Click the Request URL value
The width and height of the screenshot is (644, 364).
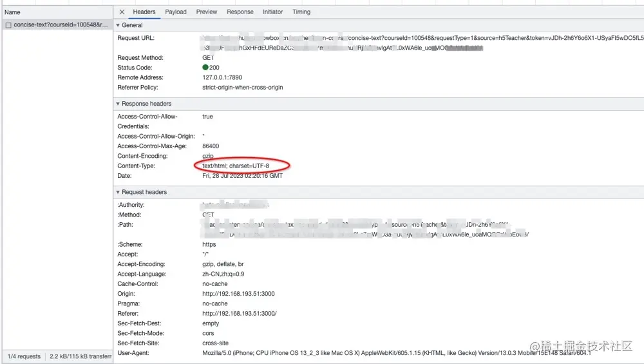[423, 43]
